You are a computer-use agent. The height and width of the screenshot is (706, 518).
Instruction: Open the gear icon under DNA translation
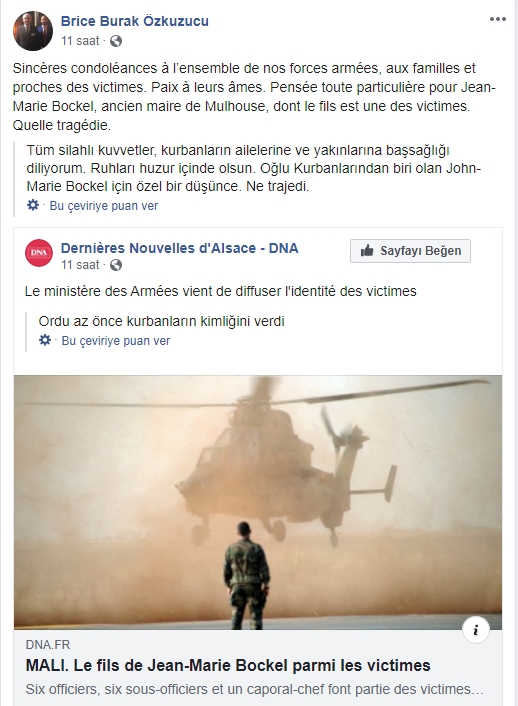coord(45,340)
